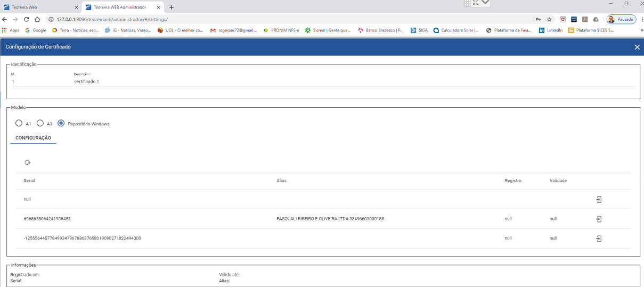
Task: Click the Serial column header
Action: point(29,180)
